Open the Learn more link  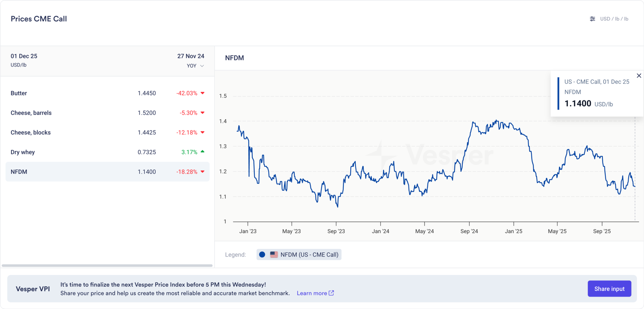click(312, 293)
